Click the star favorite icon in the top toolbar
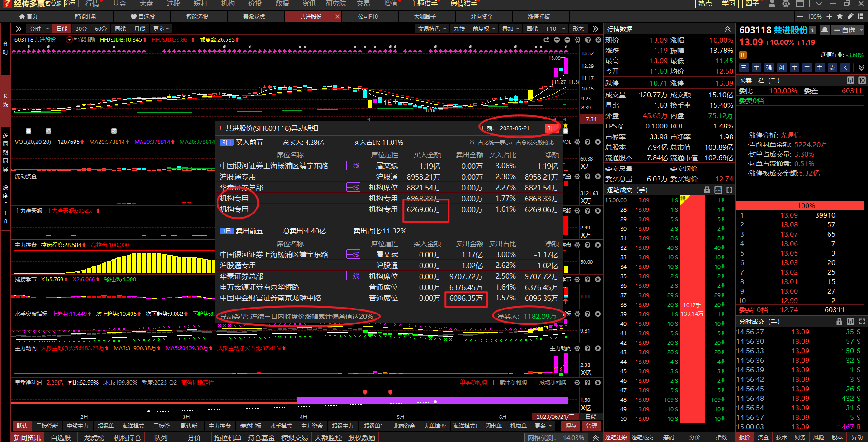Viewport: 868px width, 442px height. point(840,16)
